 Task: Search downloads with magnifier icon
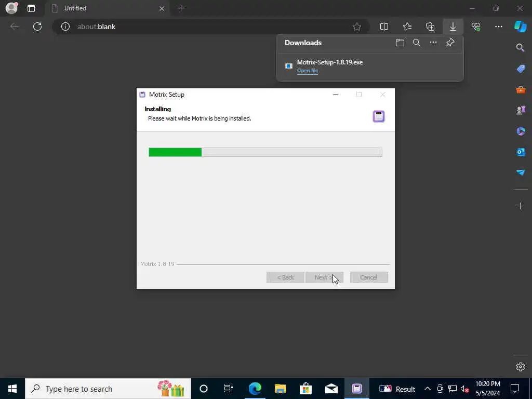click(x=417, y=43)
